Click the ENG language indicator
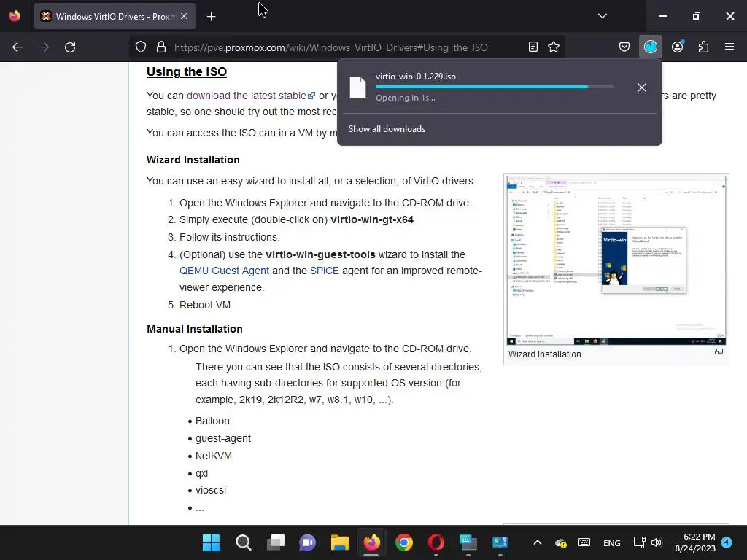The height and width of the screenshot is (560, 747). [x=612, y=542]
